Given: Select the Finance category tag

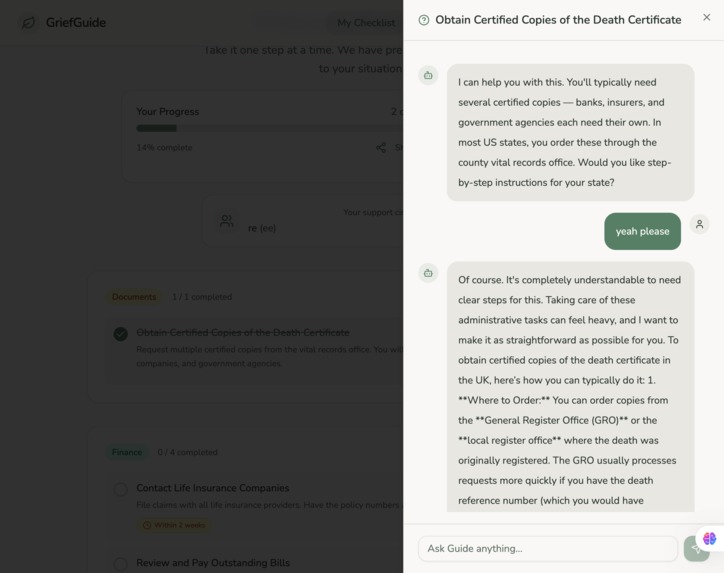Looking at the screenshot, I should tap(127, 452).
